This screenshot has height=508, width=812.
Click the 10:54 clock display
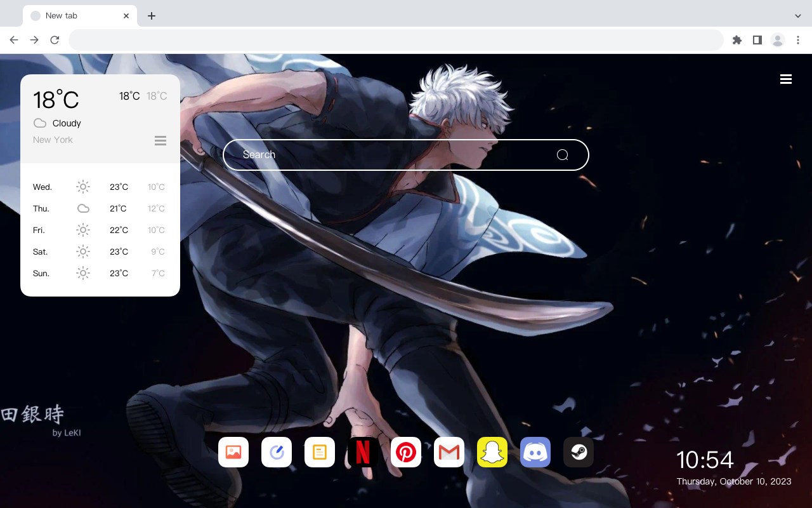pos(705,460)
